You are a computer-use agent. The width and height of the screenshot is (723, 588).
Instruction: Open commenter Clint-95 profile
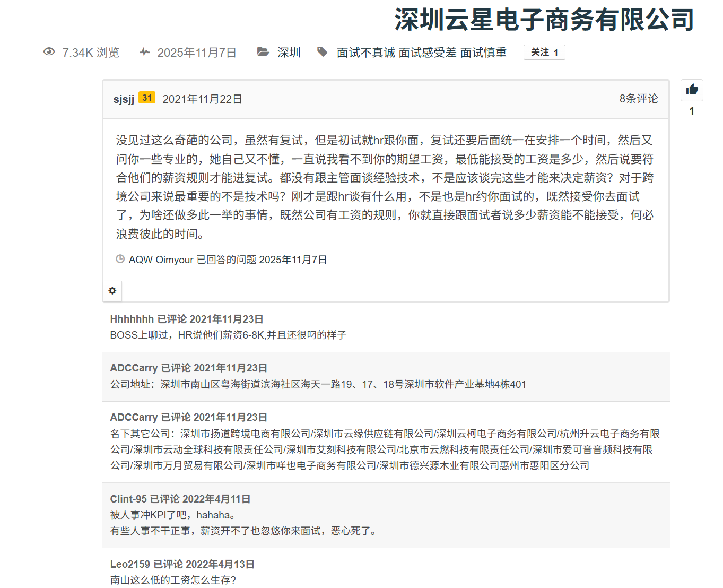128,499
